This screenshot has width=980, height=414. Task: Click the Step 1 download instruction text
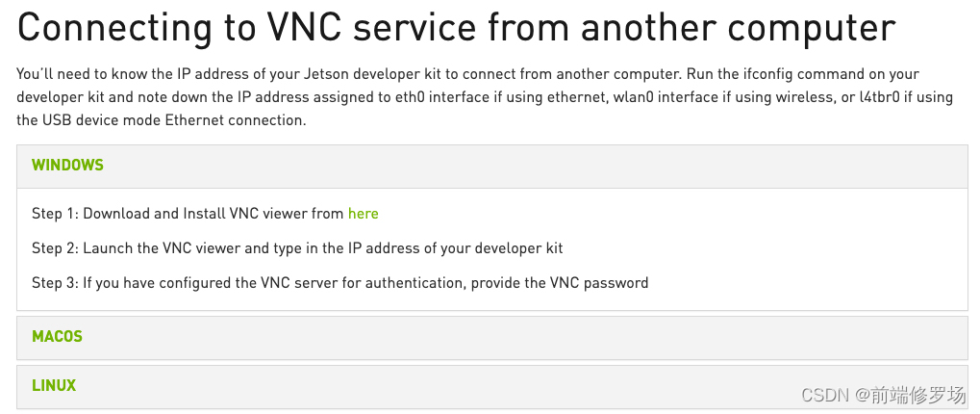click(x=205, y=214)
